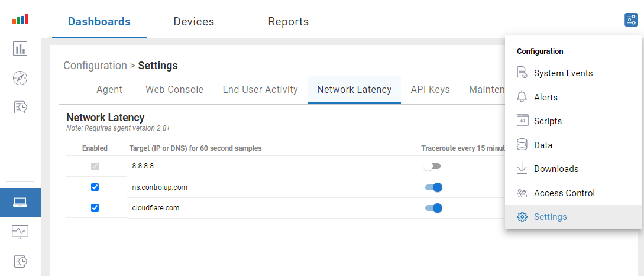
Task: Turn off traceroute toggle for cloudflare.com
Action: 433,208
